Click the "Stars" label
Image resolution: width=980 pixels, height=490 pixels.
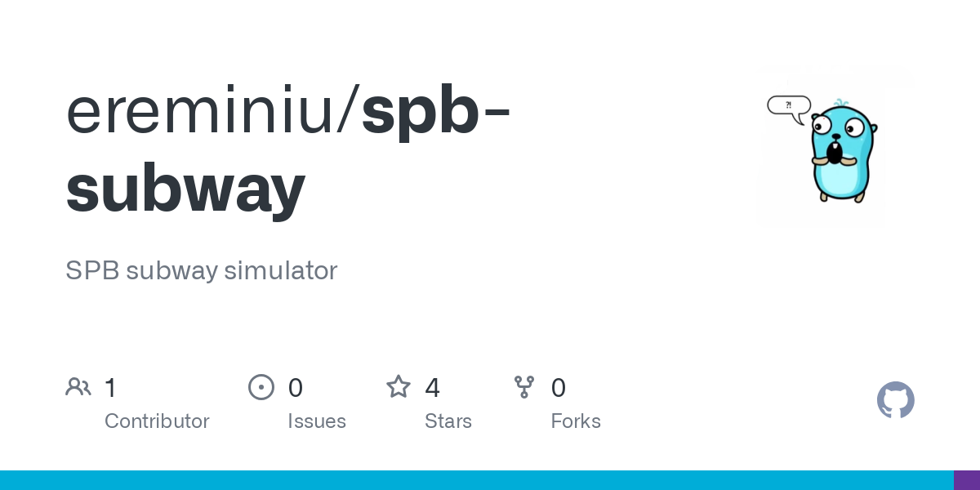click(448, 421)
